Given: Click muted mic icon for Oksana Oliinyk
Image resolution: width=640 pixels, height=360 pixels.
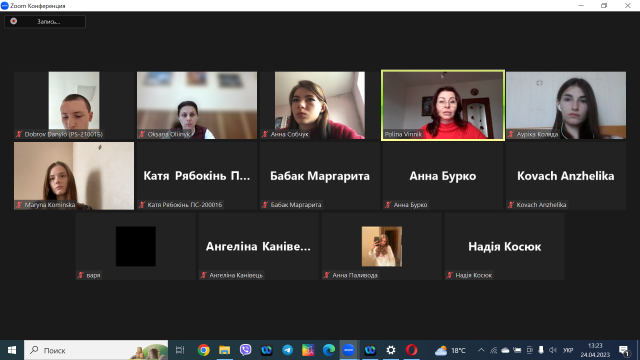Looking at the screenshot, I should [x=142, y=134].
